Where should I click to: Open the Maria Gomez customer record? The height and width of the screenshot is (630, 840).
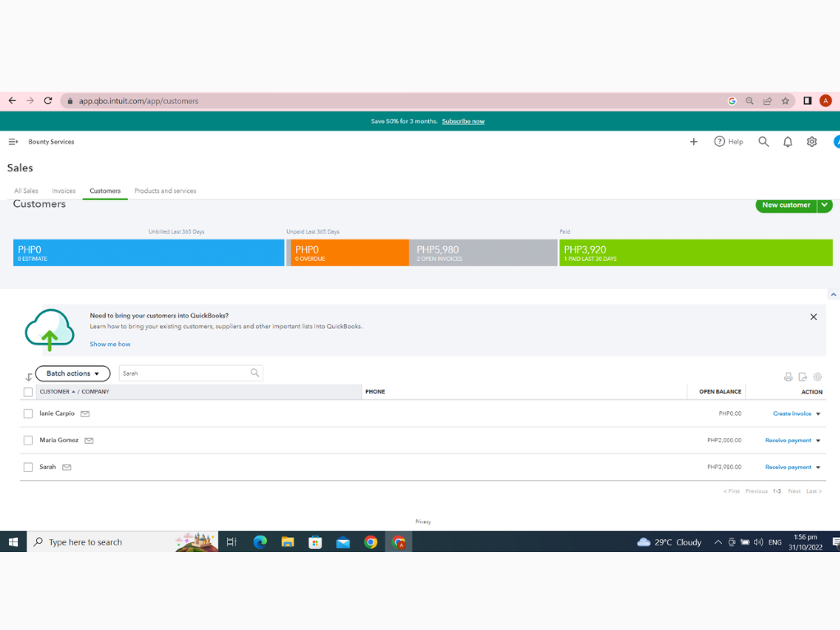tap(59, 441)
